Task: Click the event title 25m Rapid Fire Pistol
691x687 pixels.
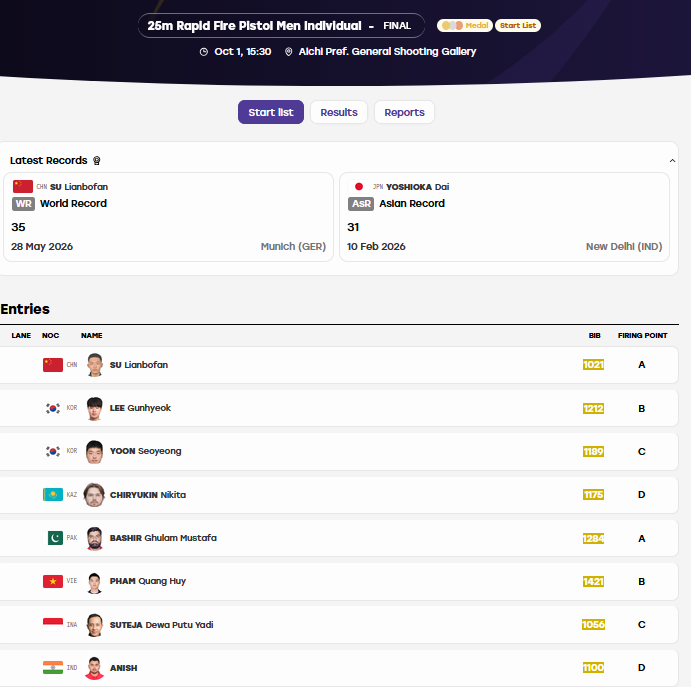Action: coord(254,26)
